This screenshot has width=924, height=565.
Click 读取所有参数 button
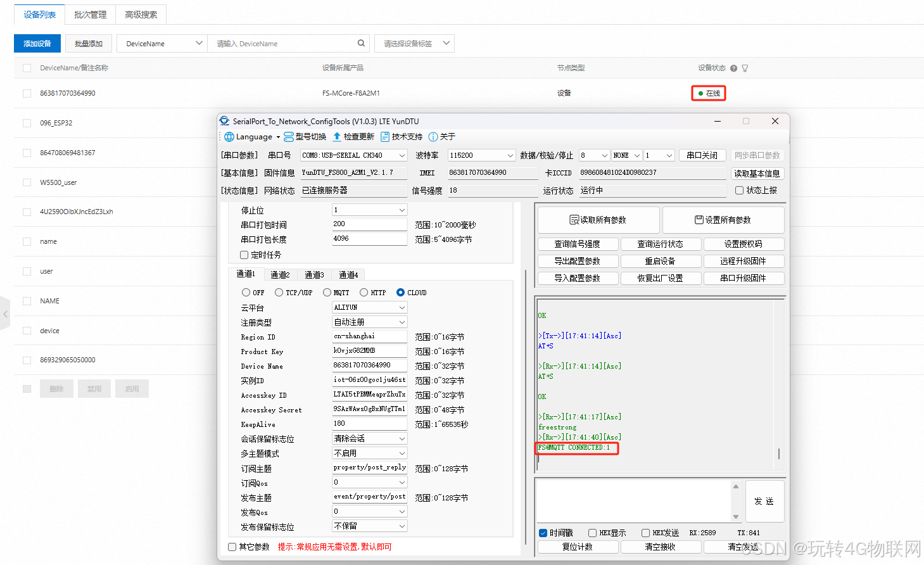[598, 220]
